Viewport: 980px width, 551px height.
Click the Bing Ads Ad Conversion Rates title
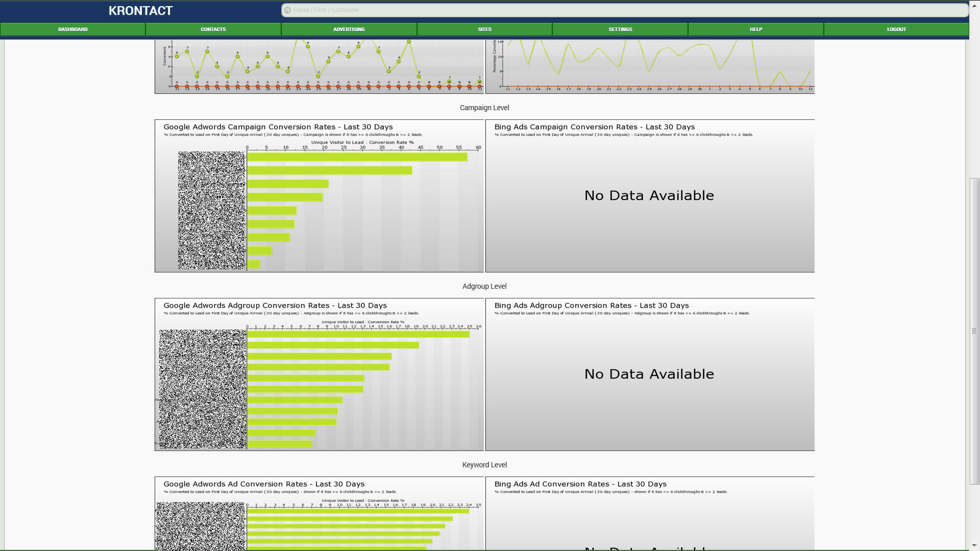(x=580, y=484)
